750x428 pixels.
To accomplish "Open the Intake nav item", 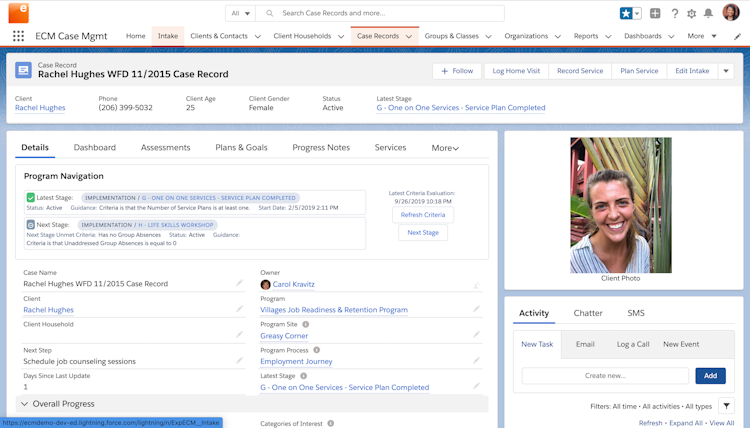I will pyautogui.click(x=168, y=36).
